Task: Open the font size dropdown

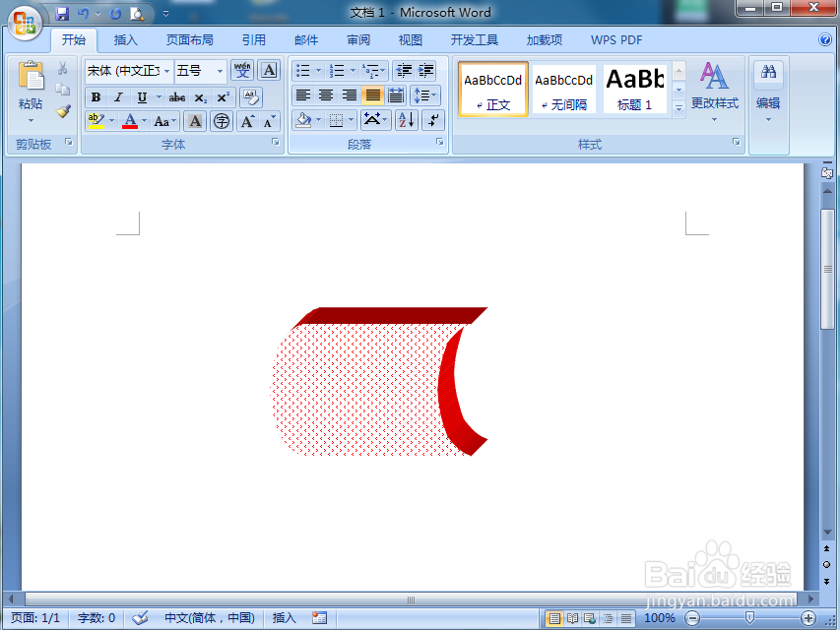Action: [220, 71]
